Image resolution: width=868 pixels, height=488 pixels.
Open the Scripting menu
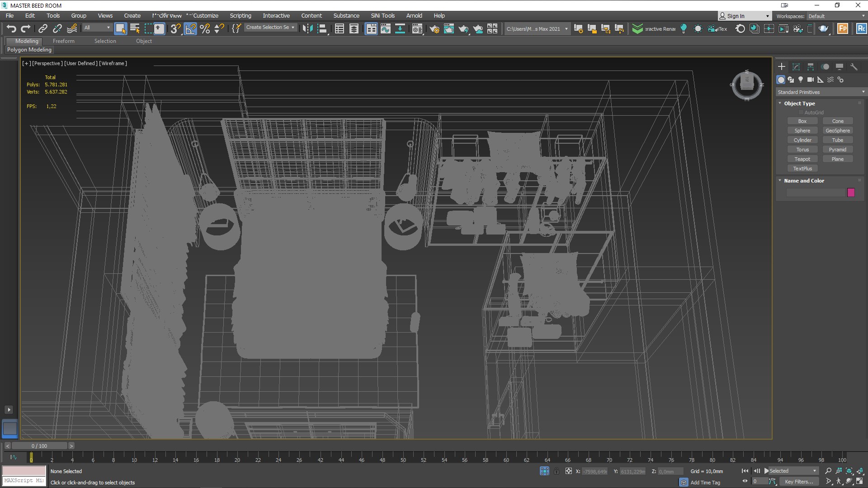(x=240, y=16)
